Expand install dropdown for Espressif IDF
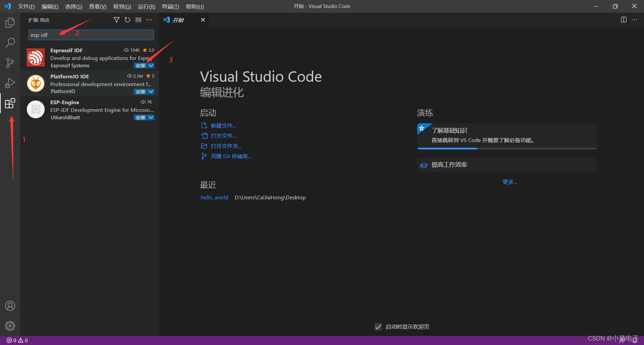 point(151,66)
